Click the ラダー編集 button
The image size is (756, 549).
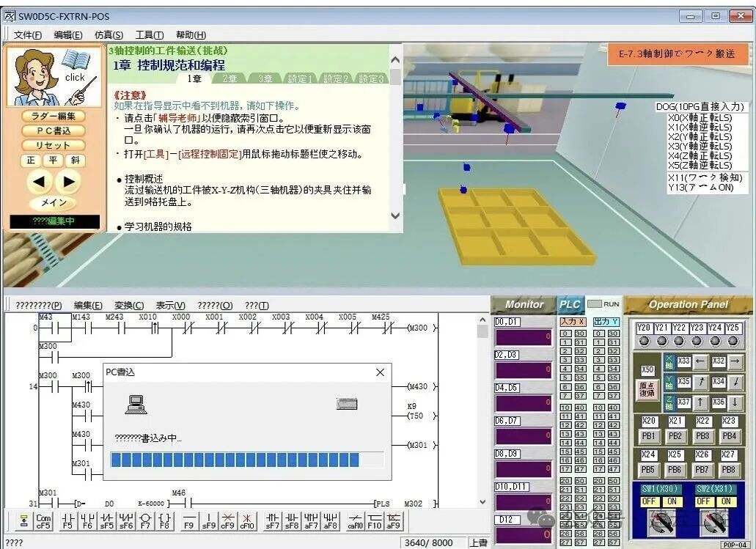click(54, 116)
